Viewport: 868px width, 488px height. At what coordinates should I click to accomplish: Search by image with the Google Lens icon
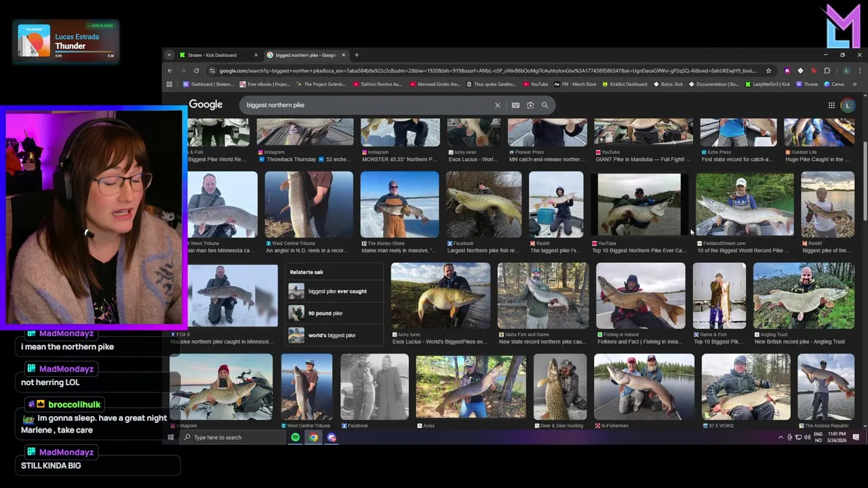point(530,105)
